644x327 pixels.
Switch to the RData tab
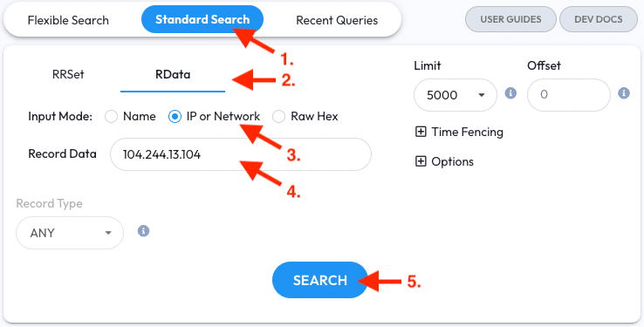pyautogui.click(x=173, y=75)
